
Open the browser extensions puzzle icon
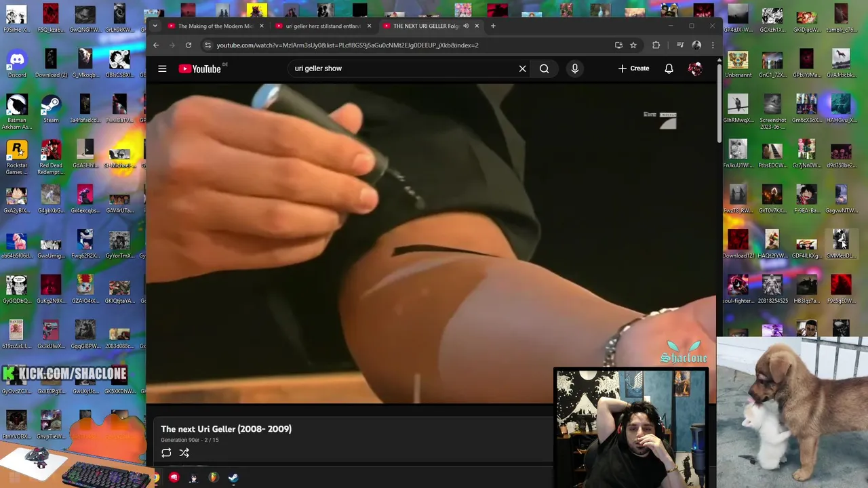click(656, 45)
